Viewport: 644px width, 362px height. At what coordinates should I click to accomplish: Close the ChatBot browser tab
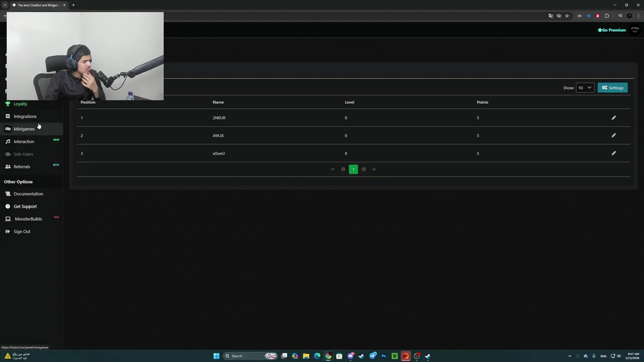point(64,5)
